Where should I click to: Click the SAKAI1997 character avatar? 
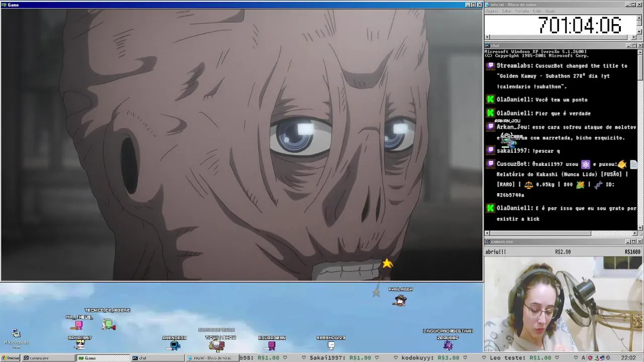80,344
